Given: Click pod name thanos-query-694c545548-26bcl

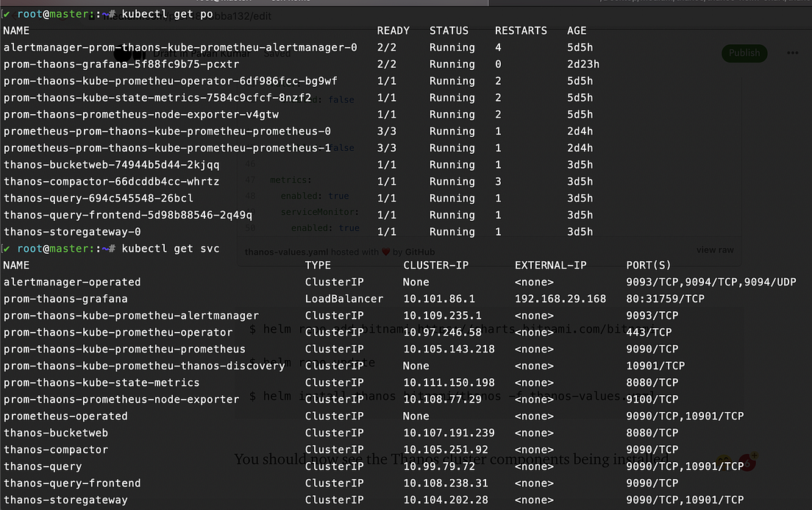Looking at the screenshot, I should tap(99, 198).
